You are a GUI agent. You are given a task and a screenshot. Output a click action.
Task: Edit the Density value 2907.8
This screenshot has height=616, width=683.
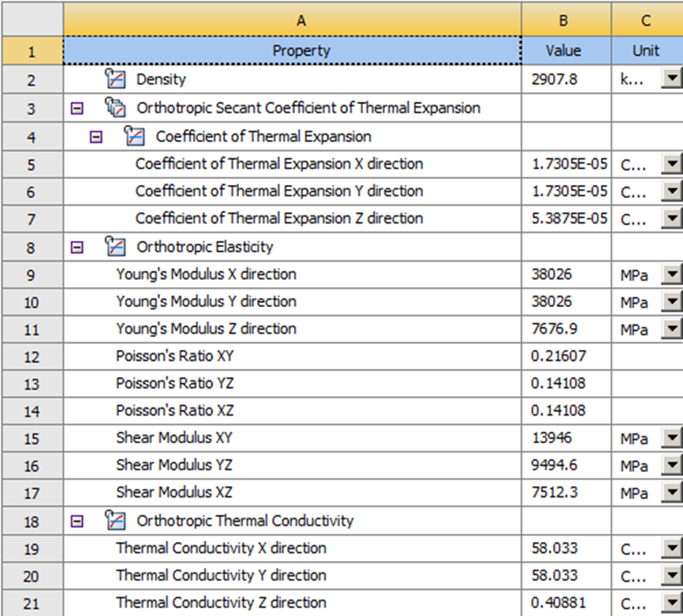pos(566,80)
